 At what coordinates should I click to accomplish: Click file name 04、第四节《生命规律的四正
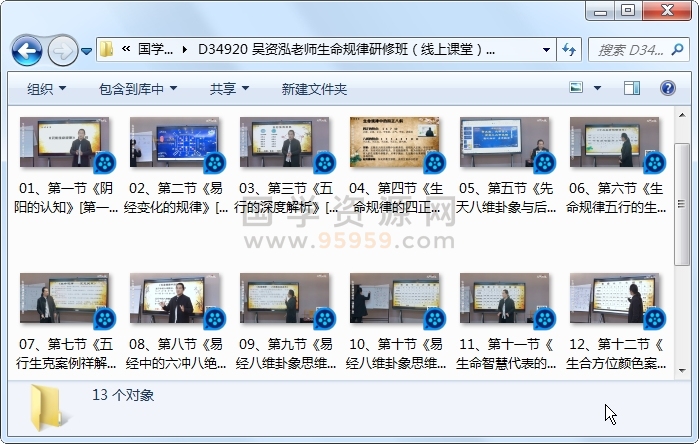396,197
